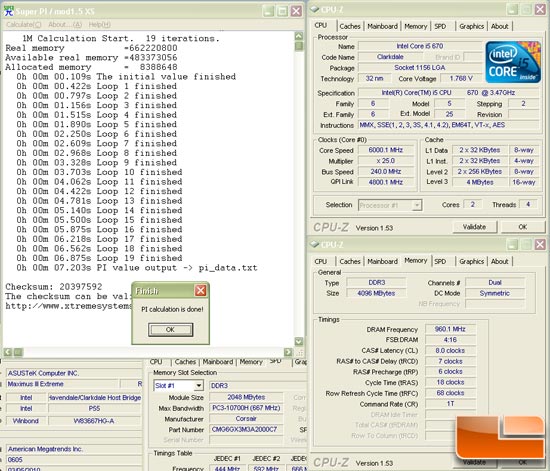This screenshot has height=471, width=550.
Task: Click the Loop 19 finished line in Super PI
Action: click(x=99, y=258)
